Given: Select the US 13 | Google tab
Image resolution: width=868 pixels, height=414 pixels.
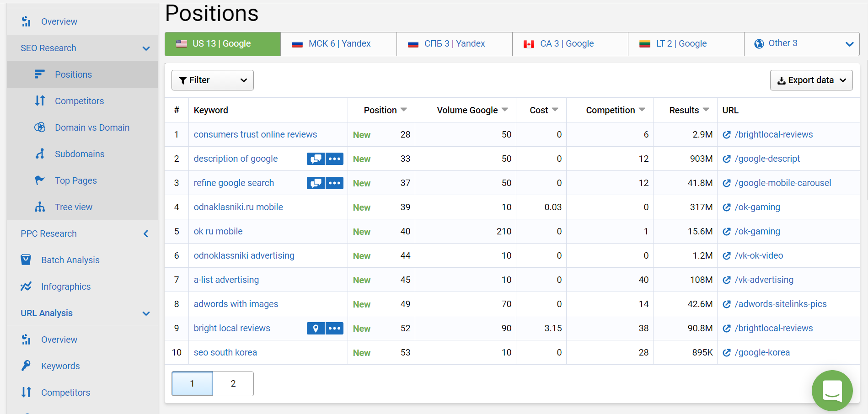Looking at the screenshot, I should [223, 44].
